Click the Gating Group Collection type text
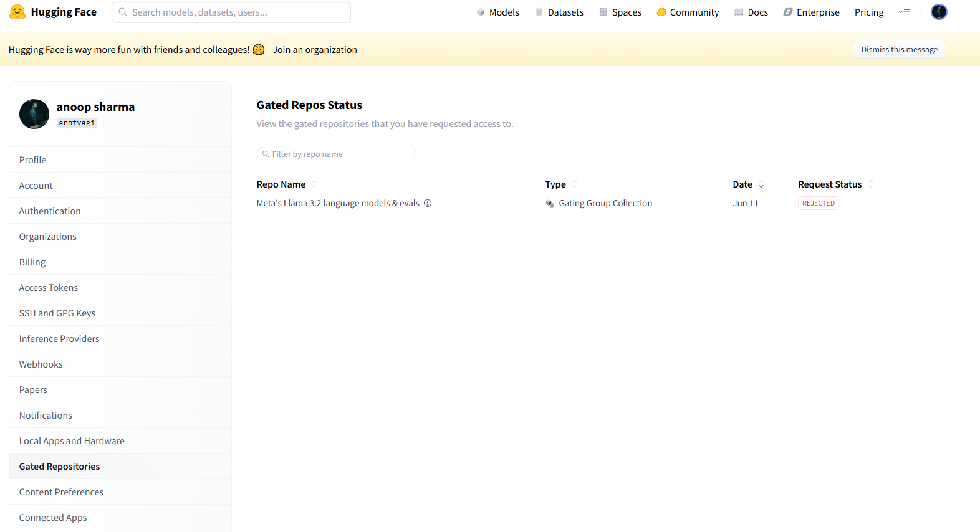Screen dimensions: 980x532 (605, 203)
